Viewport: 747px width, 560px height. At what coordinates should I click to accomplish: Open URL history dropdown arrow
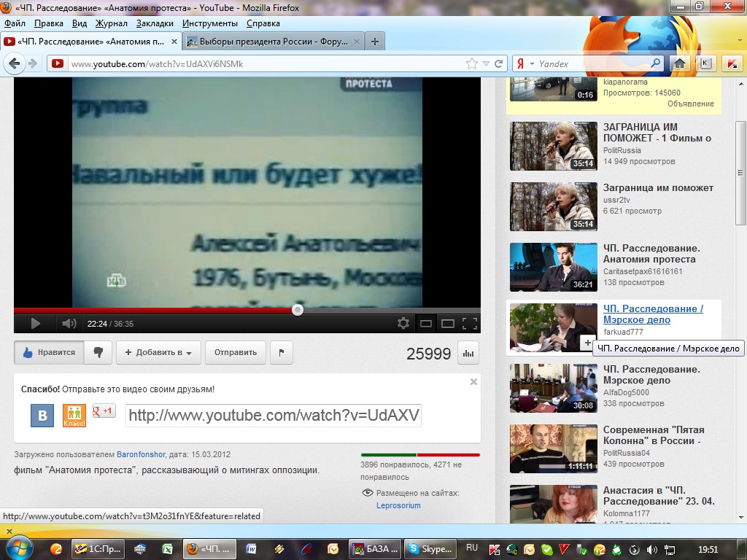[x=487, y=63]
